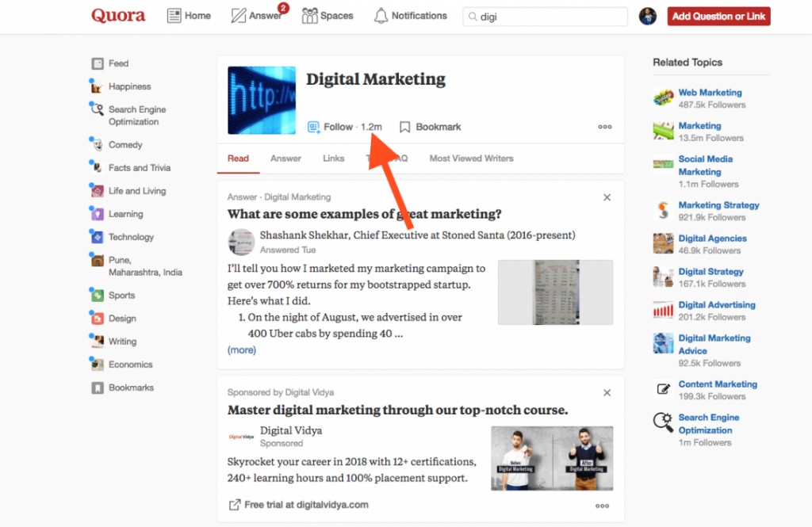Open Digital Marketing Advice related topic
This screenshot has width=812, height=527.
point(714,344)
